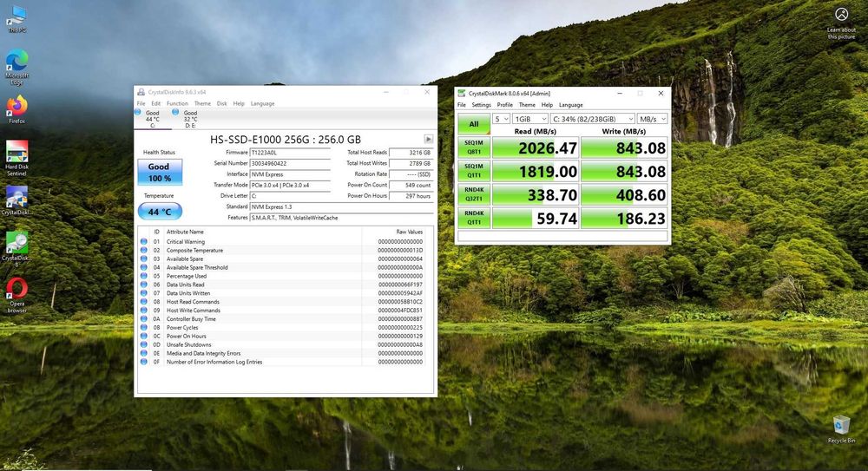Click the 2026.47 read result bar
This screenshot has height=471, width=868.
click(x=536, y=147)
